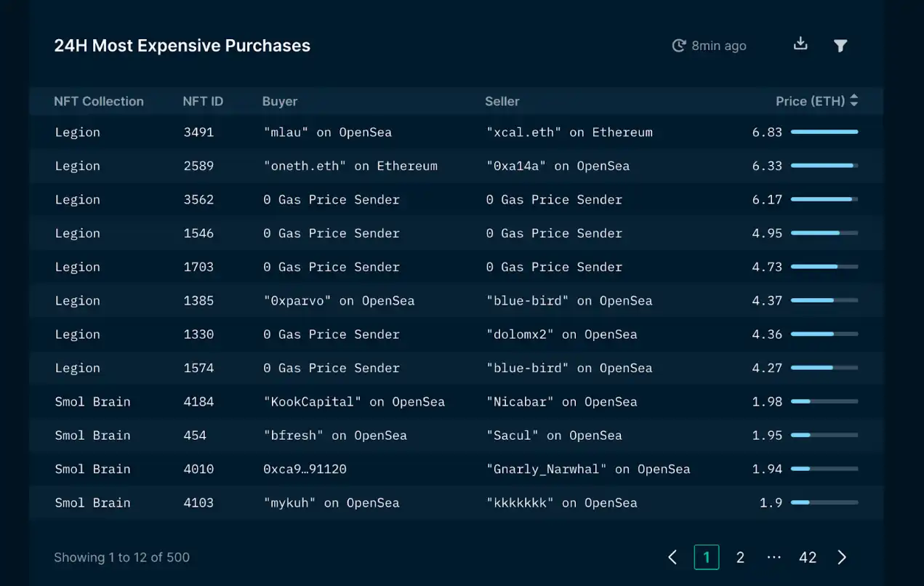Click NFT ID 1546
The height and width of the screenshot is (586, 924).
click(x=198, y=233)
